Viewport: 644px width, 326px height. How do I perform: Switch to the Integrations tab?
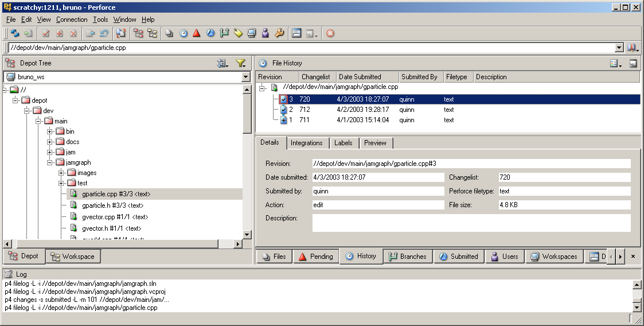pos(307,143)
